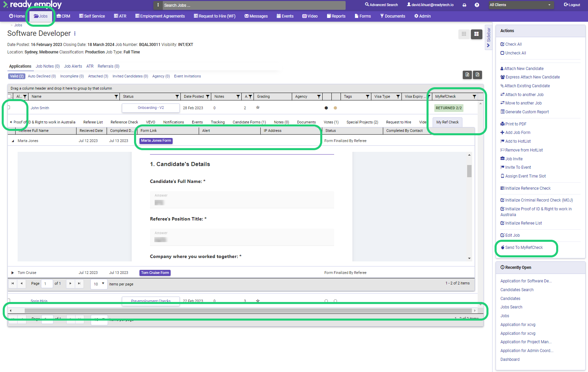Expand the Tom Cruise referee row
The height and width of the screenshot is (372, 588).
point(13,273)
